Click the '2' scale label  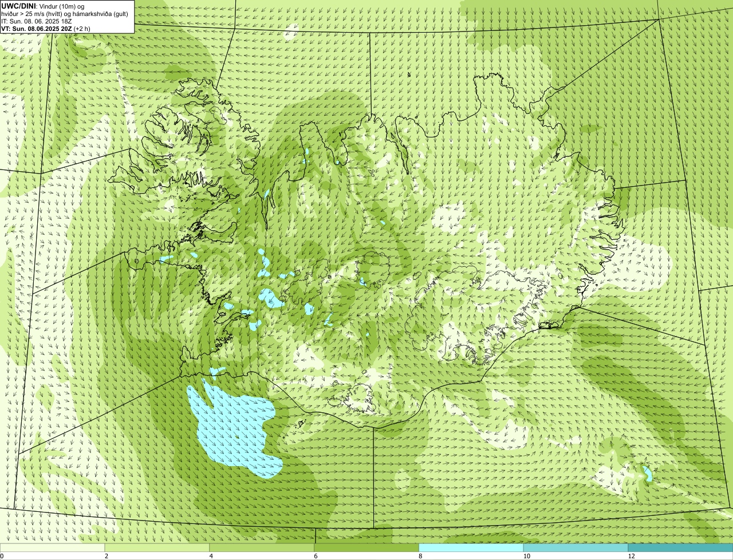click(106, 556)
